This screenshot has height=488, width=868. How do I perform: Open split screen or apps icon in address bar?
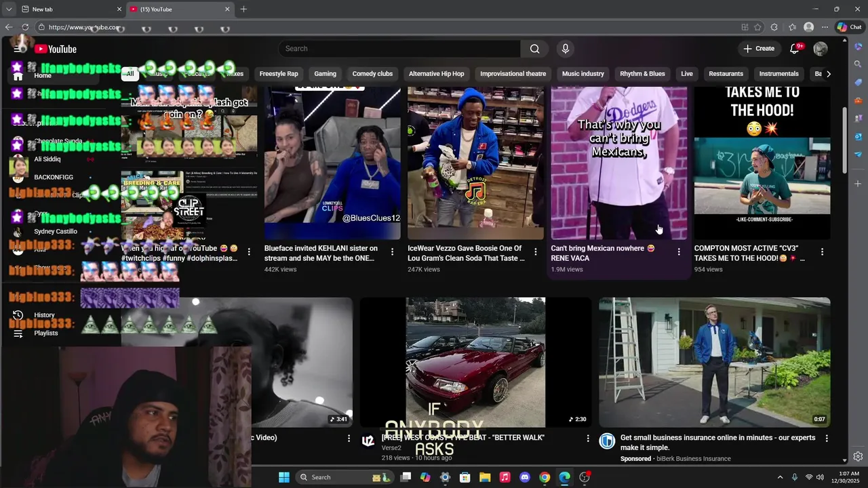745,27
